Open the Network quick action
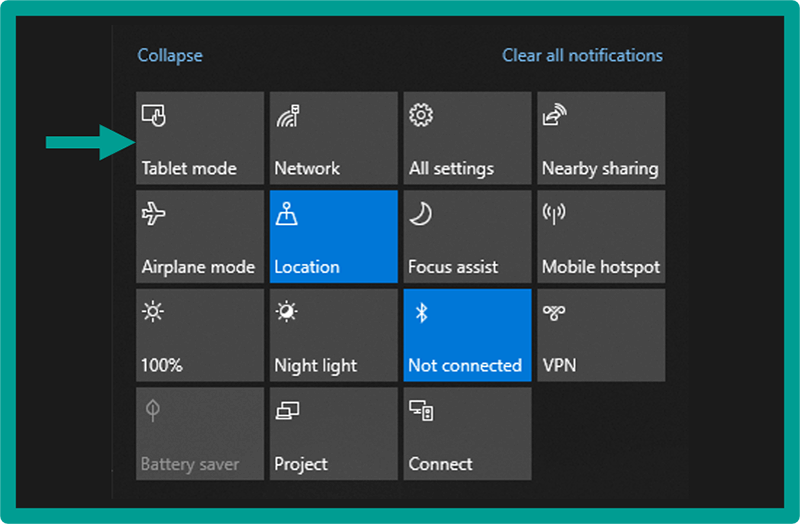The height and width of the screenshot is (524, 800). (334, 138)
